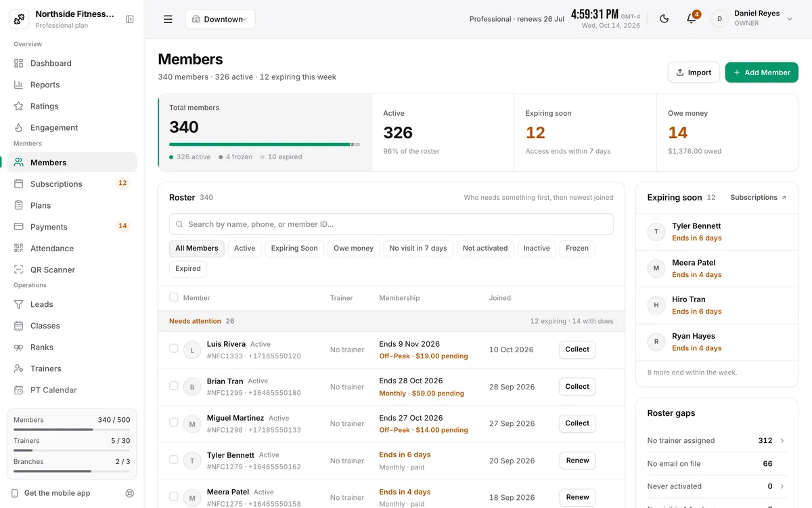
Task: Click the Leads funnel icon
Action: [x=18, y=304]
